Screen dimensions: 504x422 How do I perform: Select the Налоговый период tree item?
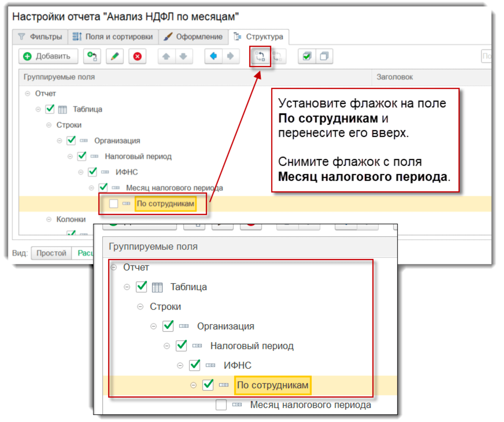click(x=138, y=156)
